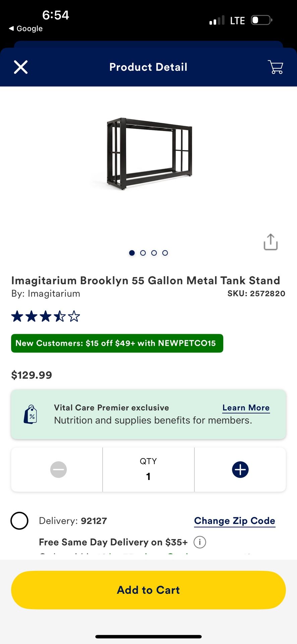This screenshot has width=297, height=644.
Task: Tap the share product icon
Action: point(271,242)
